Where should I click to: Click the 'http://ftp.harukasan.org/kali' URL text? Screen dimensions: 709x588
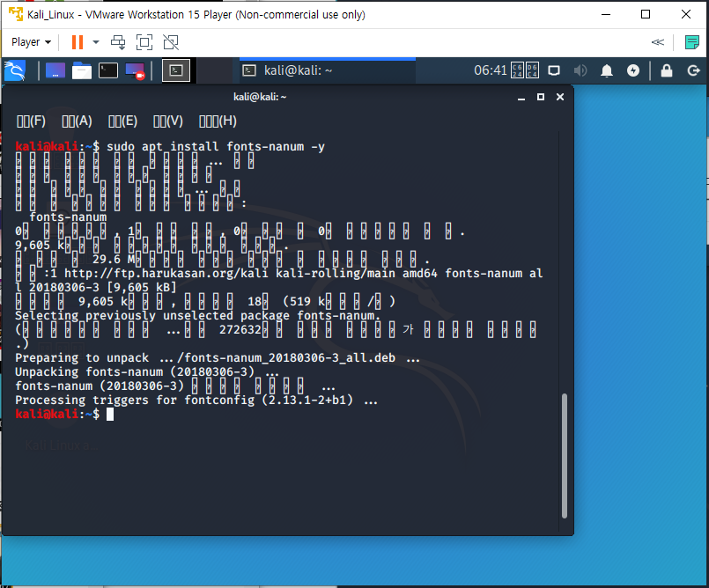click(x=166, y=274)
